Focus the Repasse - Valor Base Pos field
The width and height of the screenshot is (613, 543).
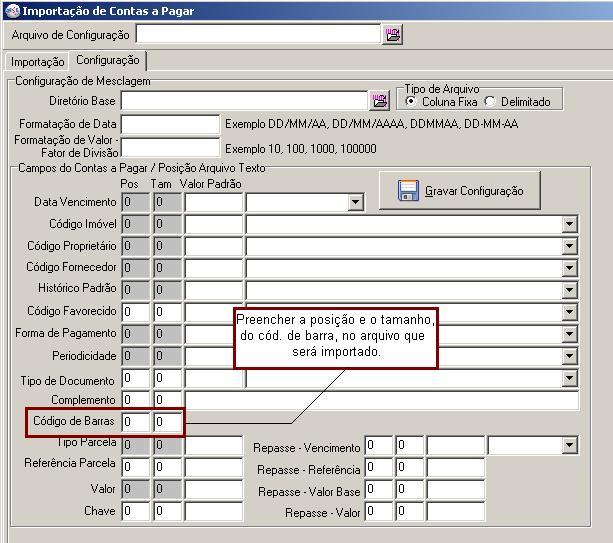(379, 489)
